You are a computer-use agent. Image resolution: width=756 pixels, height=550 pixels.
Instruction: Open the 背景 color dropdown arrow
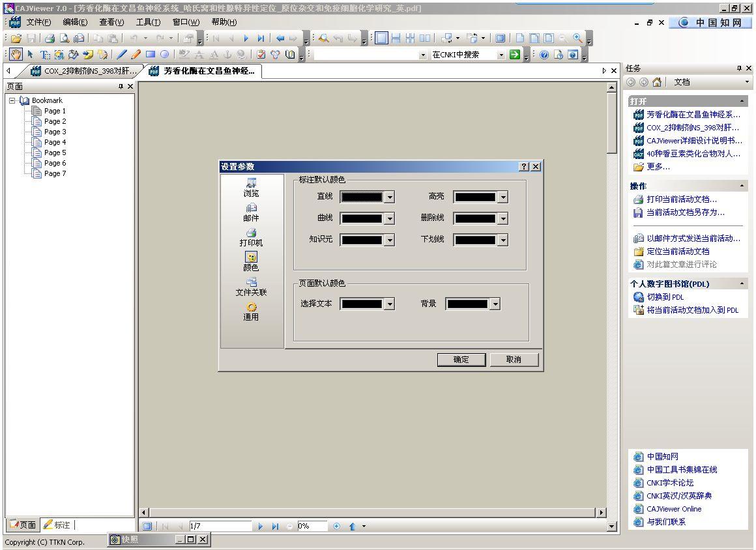pos(495,304)
